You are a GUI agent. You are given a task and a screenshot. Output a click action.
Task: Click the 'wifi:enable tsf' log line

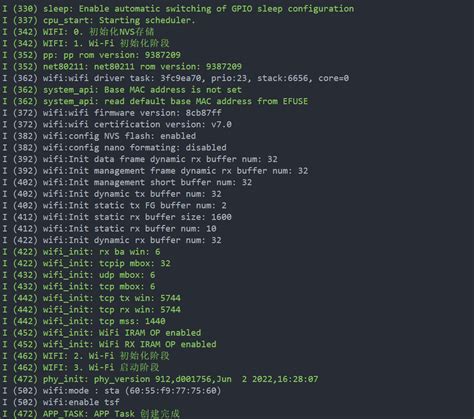click(61, 402)
